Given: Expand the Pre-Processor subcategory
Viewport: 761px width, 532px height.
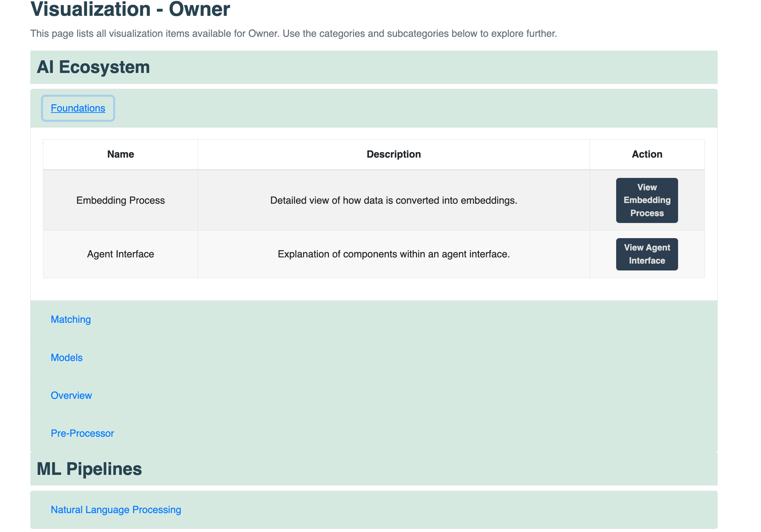Looking at the screenshot, I should click(82, 433).
